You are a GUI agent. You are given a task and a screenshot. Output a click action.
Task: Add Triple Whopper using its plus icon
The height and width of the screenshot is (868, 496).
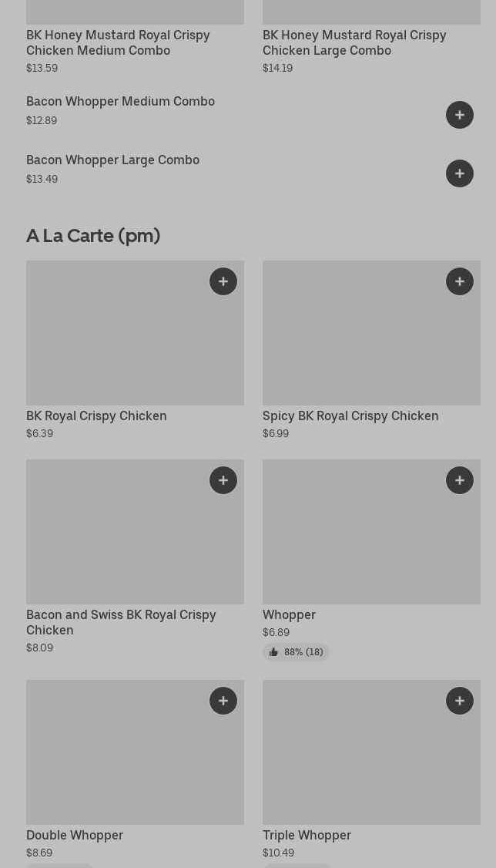coord(460,700)
